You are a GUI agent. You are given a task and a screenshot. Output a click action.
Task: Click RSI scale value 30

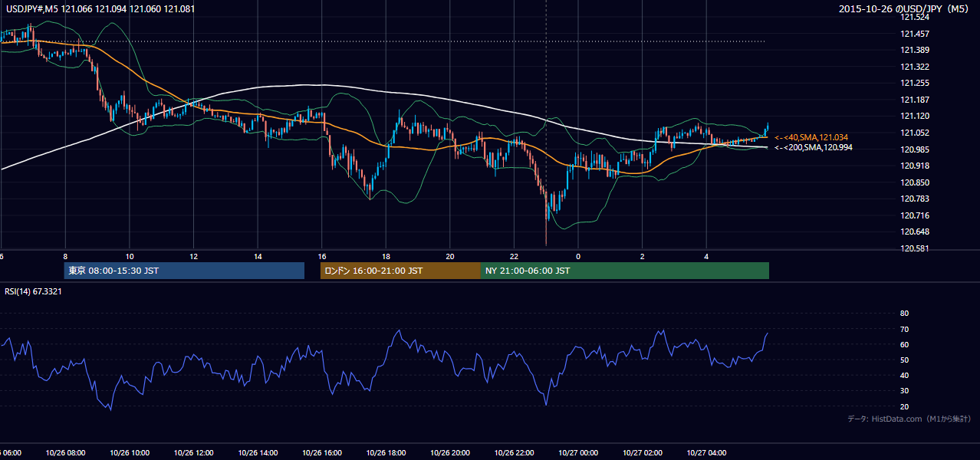click(x=904, y=390)
